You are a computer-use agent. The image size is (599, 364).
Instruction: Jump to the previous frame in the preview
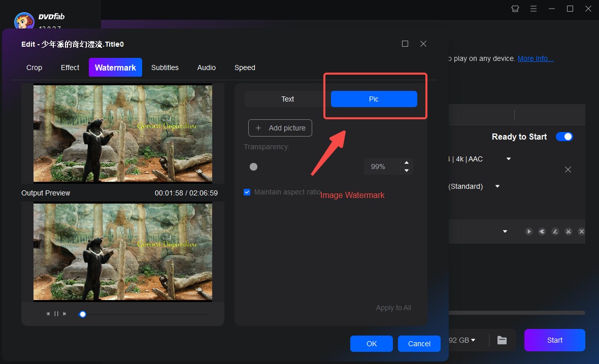point(48,314)
